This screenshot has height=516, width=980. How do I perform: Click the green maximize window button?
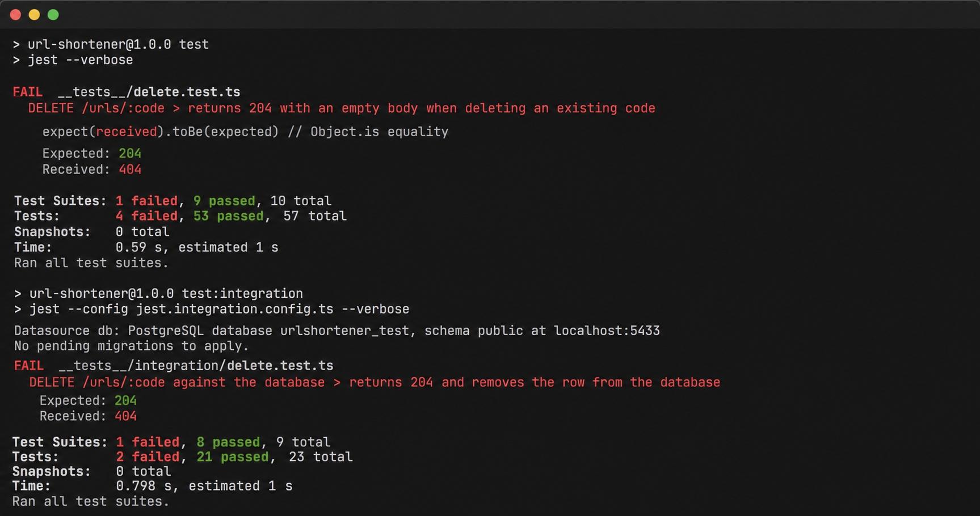click(53, 15)
